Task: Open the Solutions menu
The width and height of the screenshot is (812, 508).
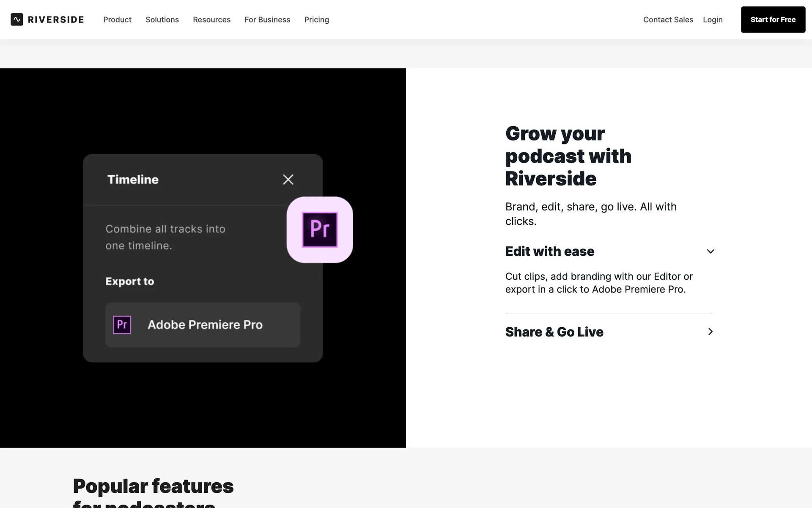Action: tap(162, 19)
